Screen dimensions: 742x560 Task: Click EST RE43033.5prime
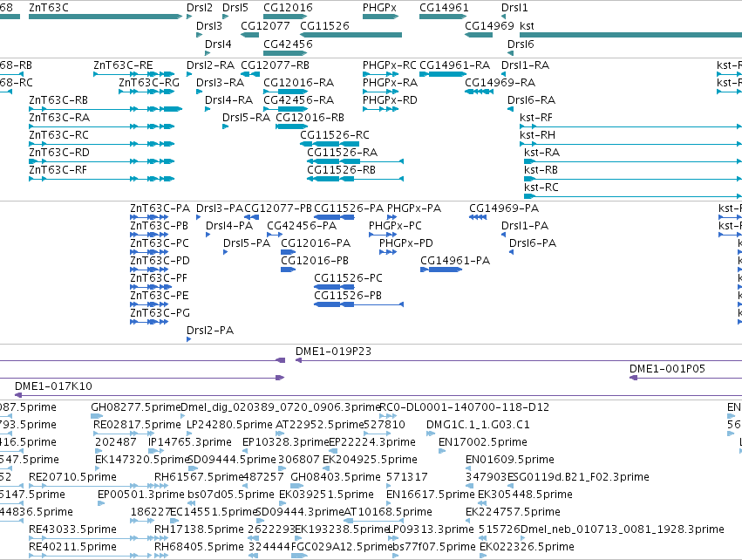tap(73, 529)
